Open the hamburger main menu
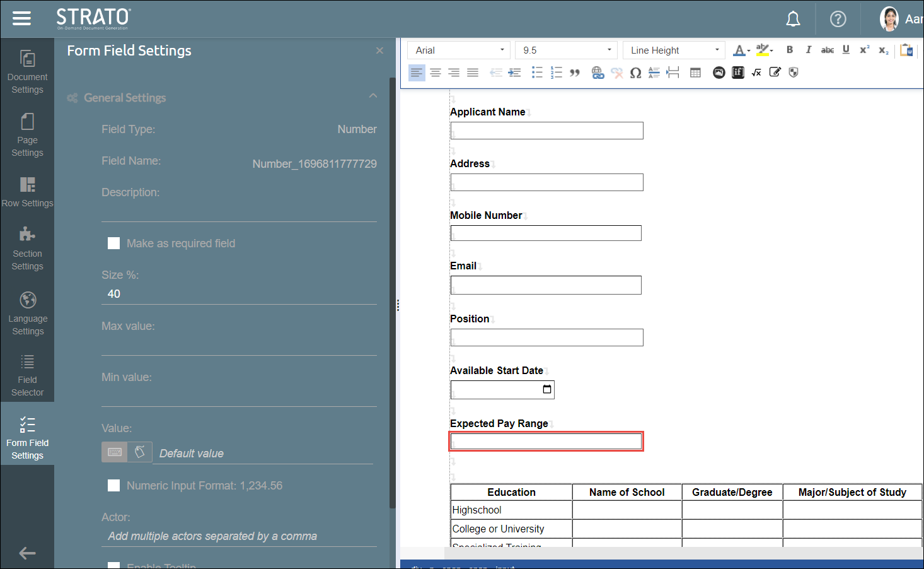The height and width of the screenshot is (569, 924). pos(21,18)
